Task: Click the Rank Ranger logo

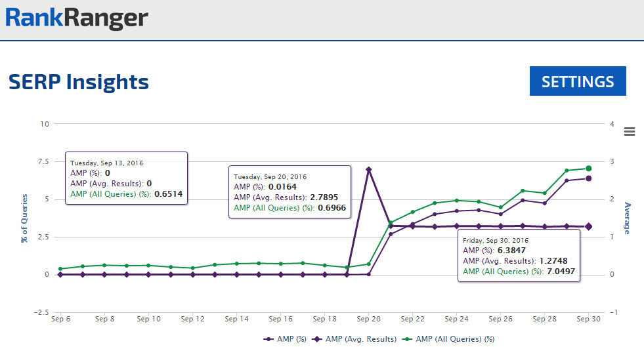Action: click(77, 17)
